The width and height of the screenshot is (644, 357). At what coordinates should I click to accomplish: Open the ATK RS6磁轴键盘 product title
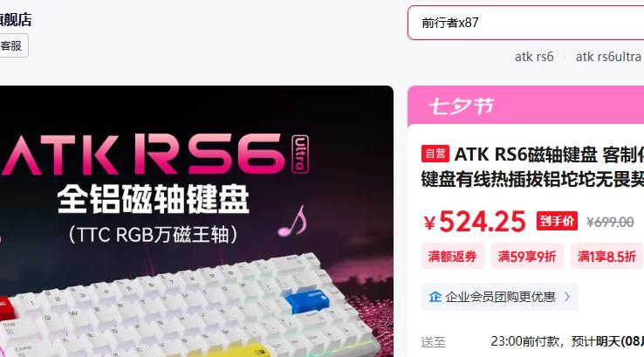[532, 167]
